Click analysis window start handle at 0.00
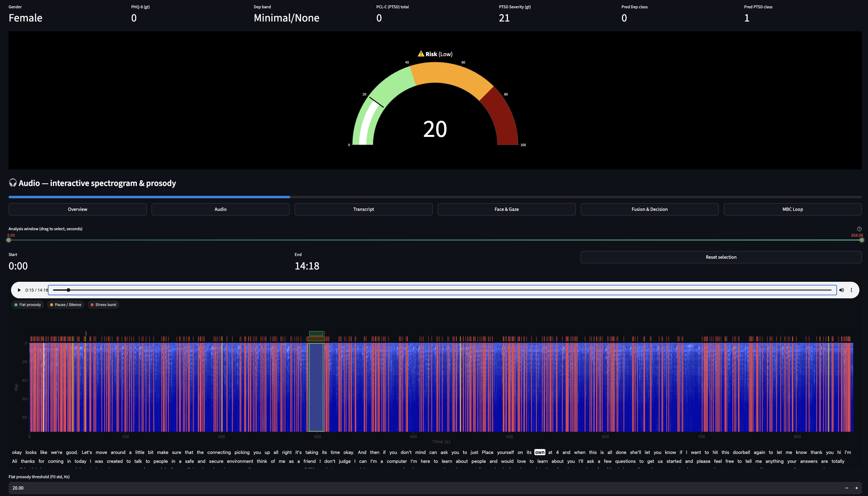Image resolution: width=868 pixels, height=496 pixels. pyautogui.click(x=9, y=240)
